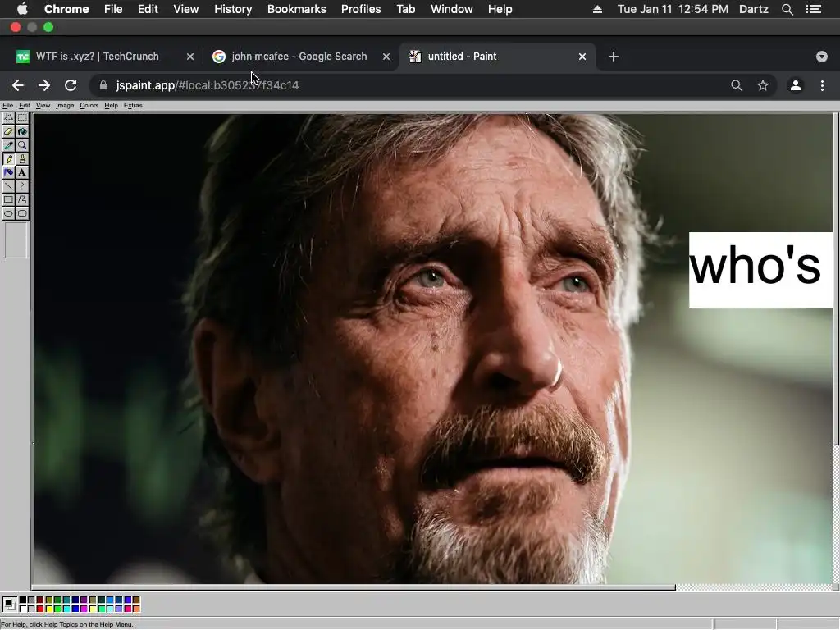This screenshot has height=630, width=840.
Task: Pick the cyan color swatch
Action: 66,609
